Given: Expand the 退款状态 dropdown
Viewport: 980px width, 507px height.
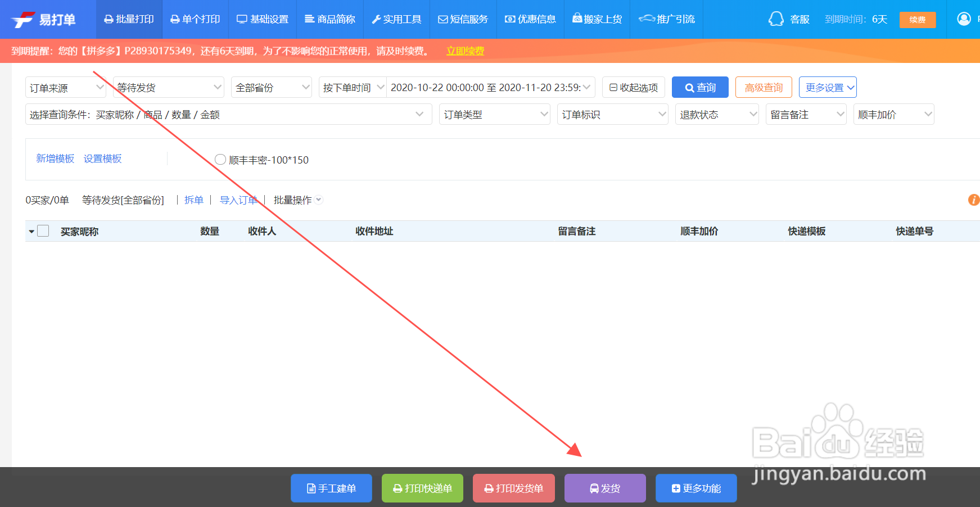Looking at the screenshot, I should click(x=716, y=114).
